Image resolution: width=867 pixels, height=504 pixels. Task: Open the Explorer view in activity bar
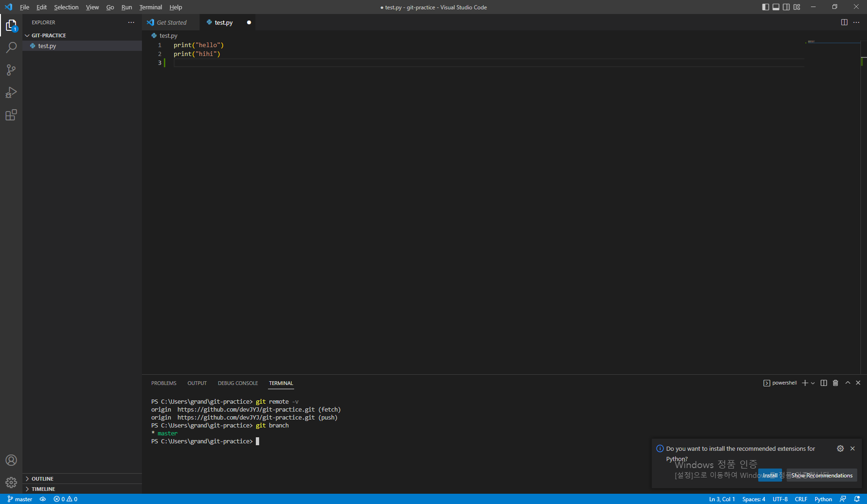pos(11,25)
